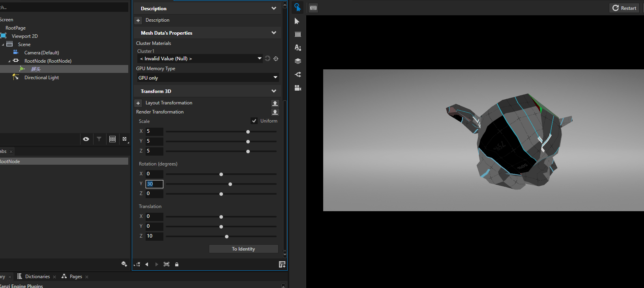Open the GPU Memory Type dropdown

pyautogui.click(x=208, y=78)
